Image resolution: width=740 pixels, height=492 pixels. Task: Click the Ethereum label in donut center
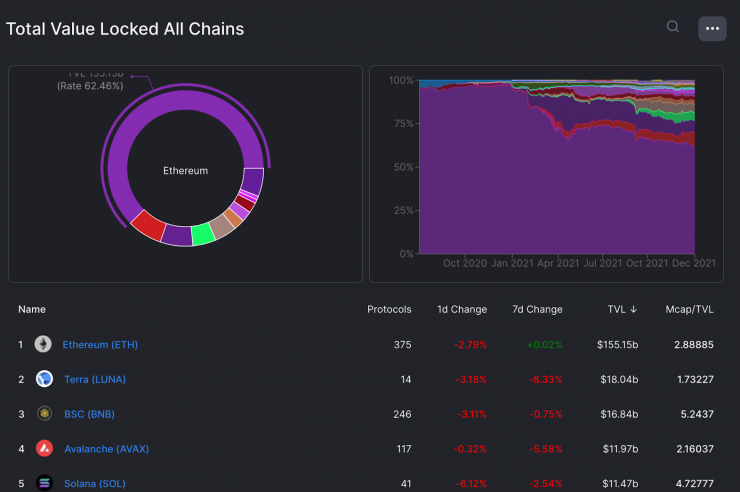coord(185,171)
